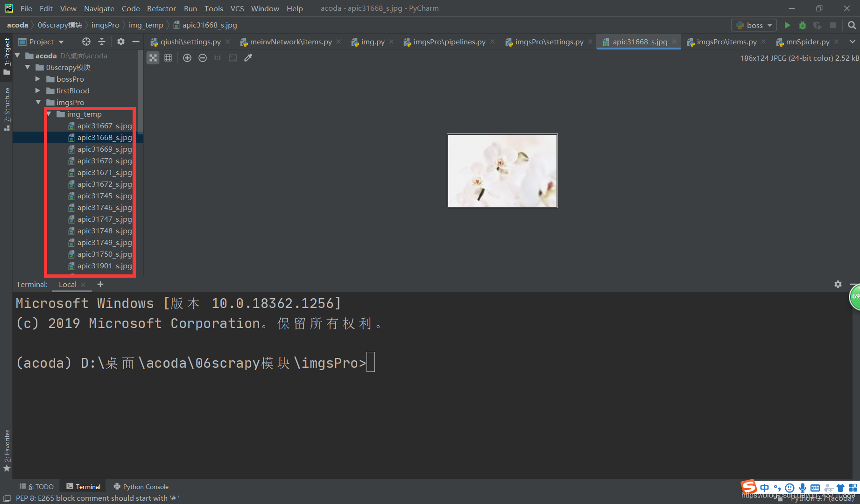Collapse the acoda root folder
860x504 pixels.
[17, 56]
